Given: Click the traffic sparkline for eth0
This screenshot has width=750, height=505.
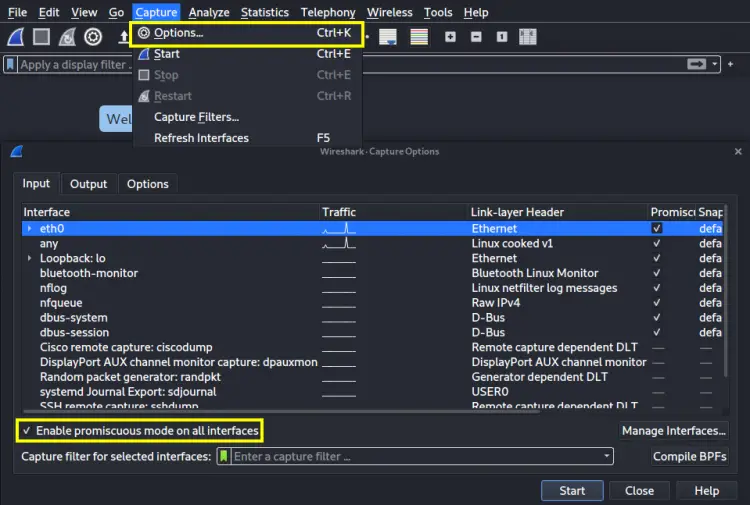Looking at the screenshot, I should click(339, 228).
